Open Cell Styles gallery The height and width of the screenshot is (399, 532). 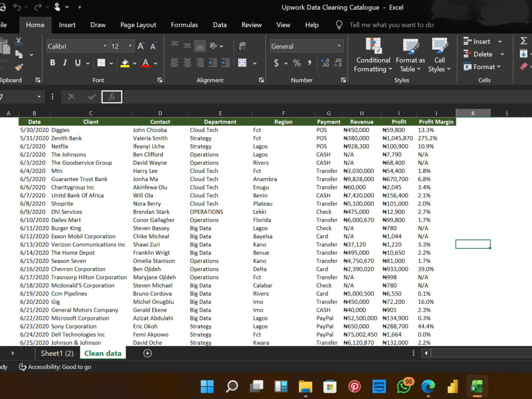tap(439, 55)
